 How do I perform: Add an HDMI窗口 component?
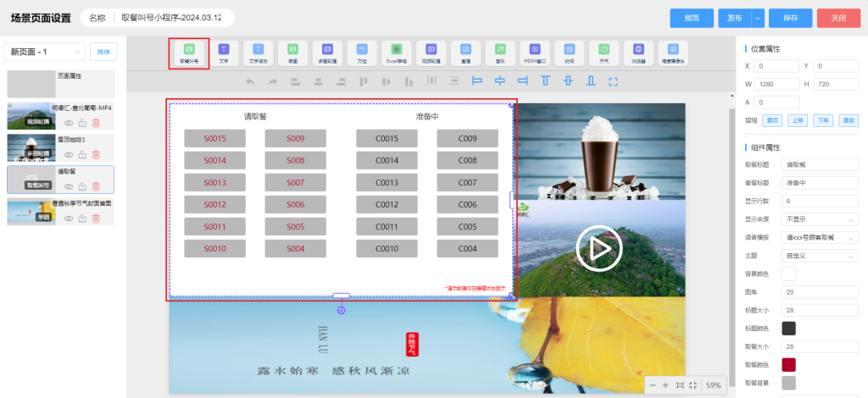535,53
